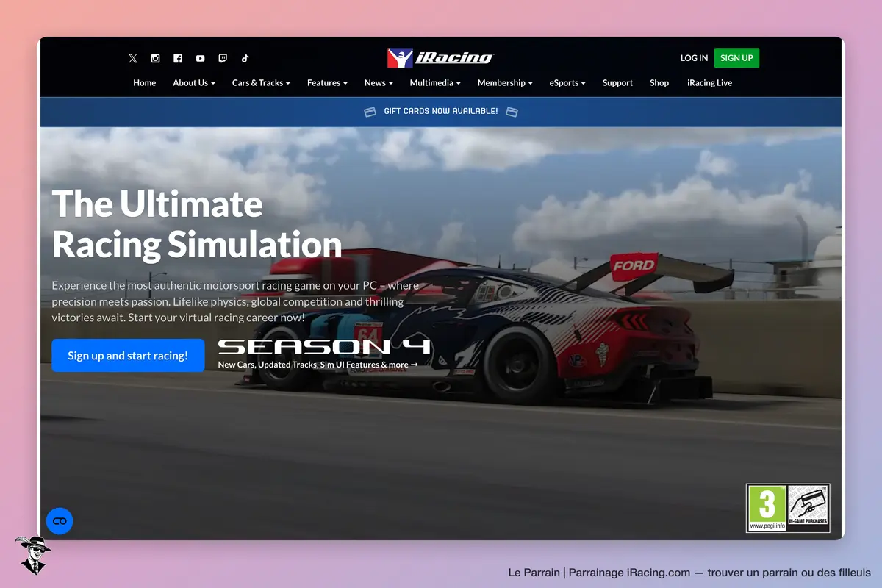Screen dimensions: 882x588
Task: Click 'Sign up and start racing!' button
Action: tap(128, 356)
